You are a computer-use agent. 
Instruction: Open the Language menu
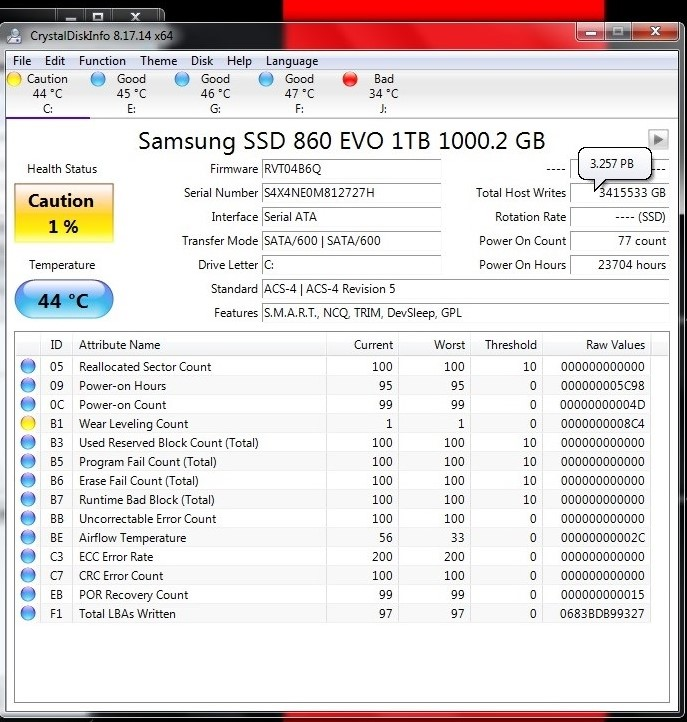point(292,61)
